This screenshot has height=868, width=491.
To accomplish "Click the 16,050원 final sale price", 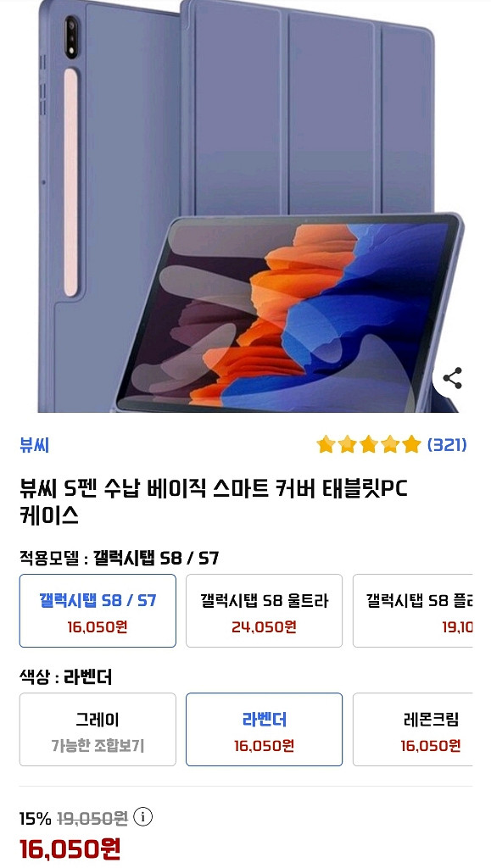I will [70, 849].
